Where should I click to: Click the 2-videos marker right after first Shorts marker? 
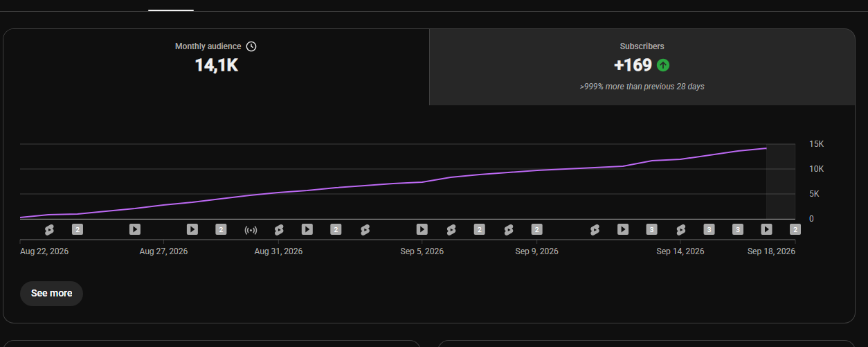pos(78,229)
